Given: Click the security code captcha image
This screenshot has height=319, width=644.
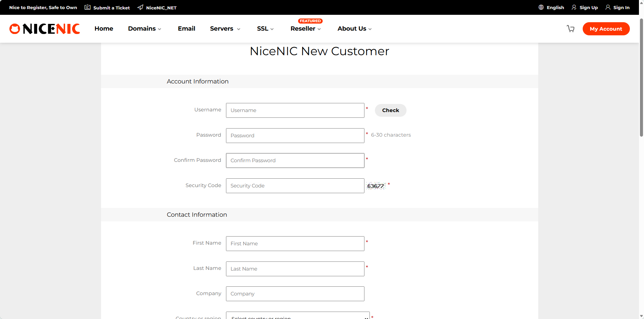Looking at the screenshot, I should point(376,186).
